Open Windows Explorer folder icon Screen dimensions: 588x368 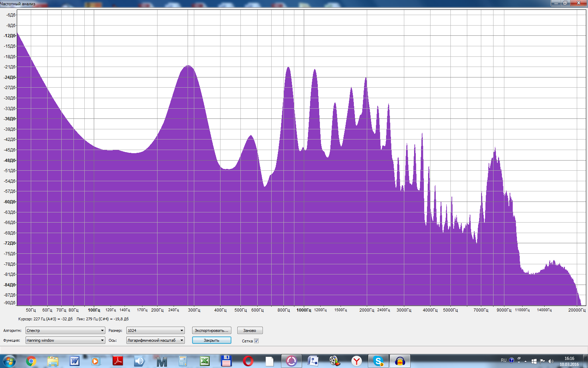[x=53, y=361]
